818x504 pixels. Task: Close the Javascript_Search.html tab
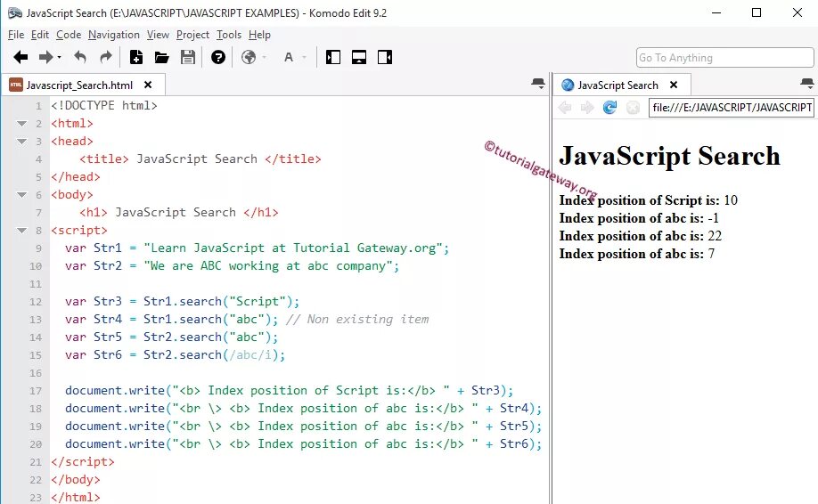click(148, 85)
